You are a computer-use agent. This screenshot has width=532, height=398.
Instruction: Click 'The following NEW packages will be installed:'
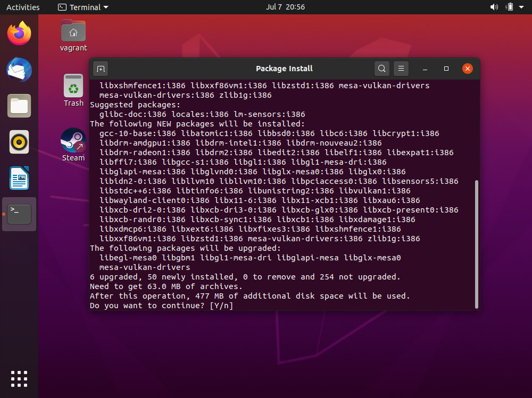[x=197, y=124]
